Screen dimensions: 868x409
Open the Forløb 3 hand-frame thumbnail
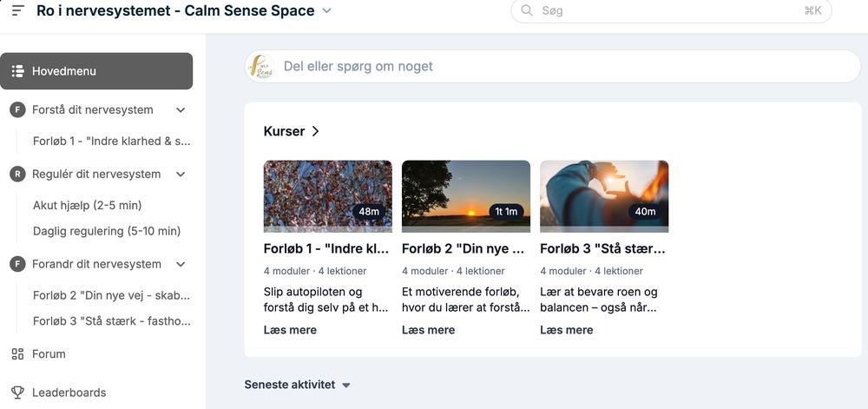[604, 195]
